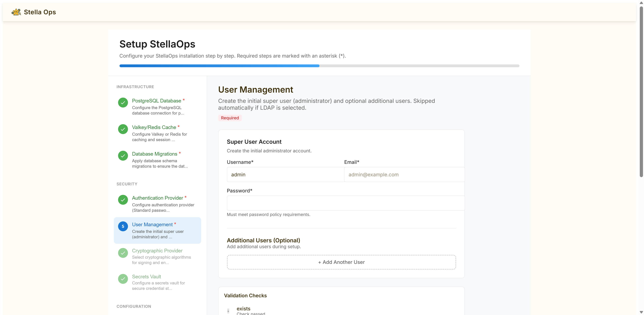Focus the Password input field
Screen dimensions: 644x315
[345, 203]
